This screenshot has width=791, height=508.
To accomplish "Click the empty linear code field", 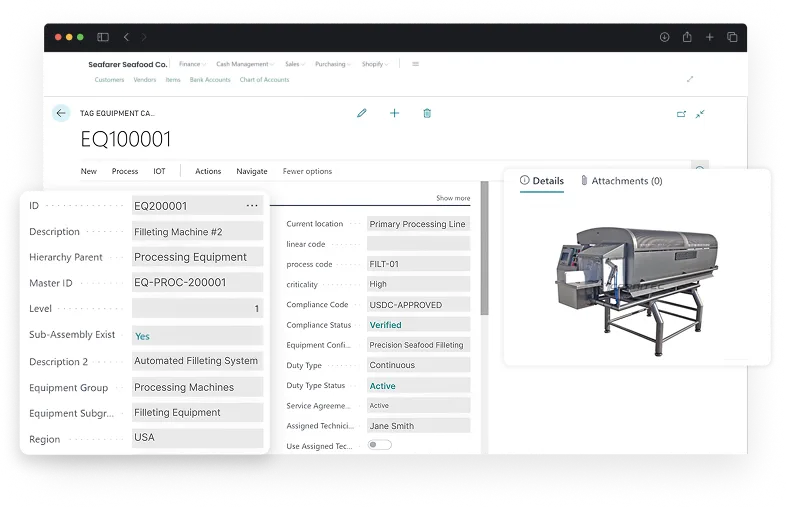I will click(418, 244).
